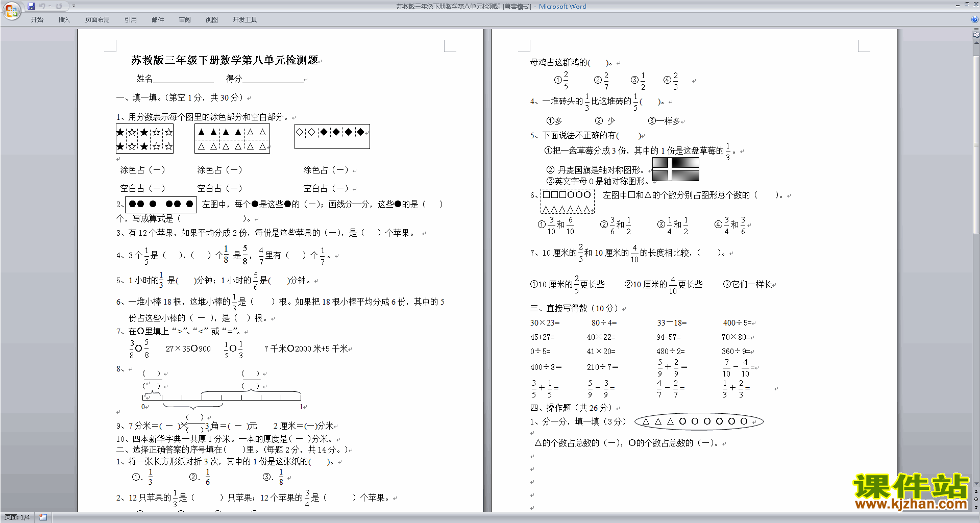
Task: Click the Next Page double-arrow button
Action: pyautogui.click(x=976, y=507)
